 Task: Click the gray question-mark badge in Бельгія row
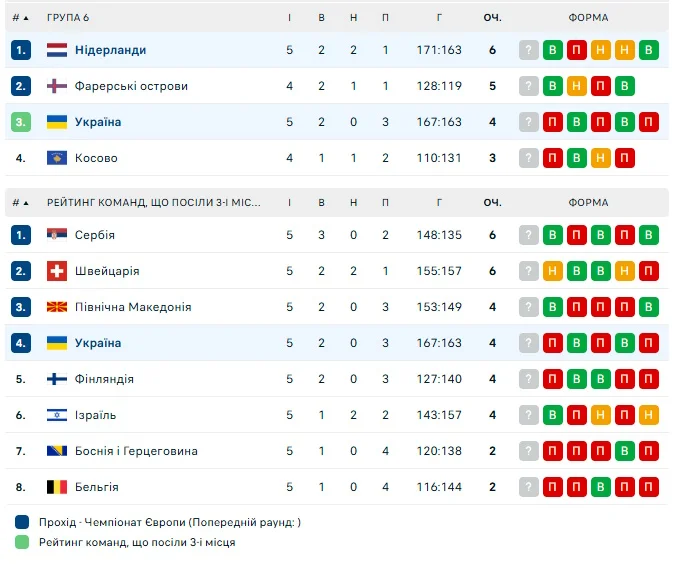[529, 487]
